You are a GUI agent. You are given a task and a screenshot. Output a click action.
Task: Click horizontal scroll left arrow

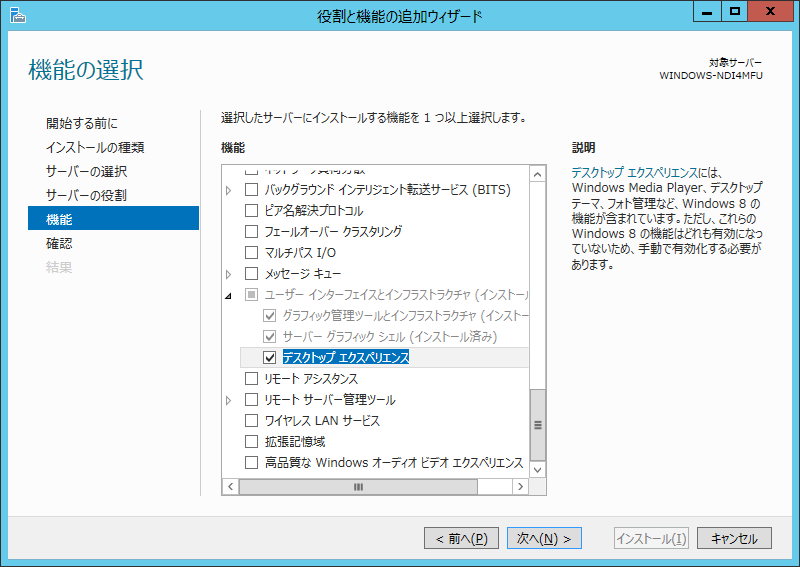229,486
